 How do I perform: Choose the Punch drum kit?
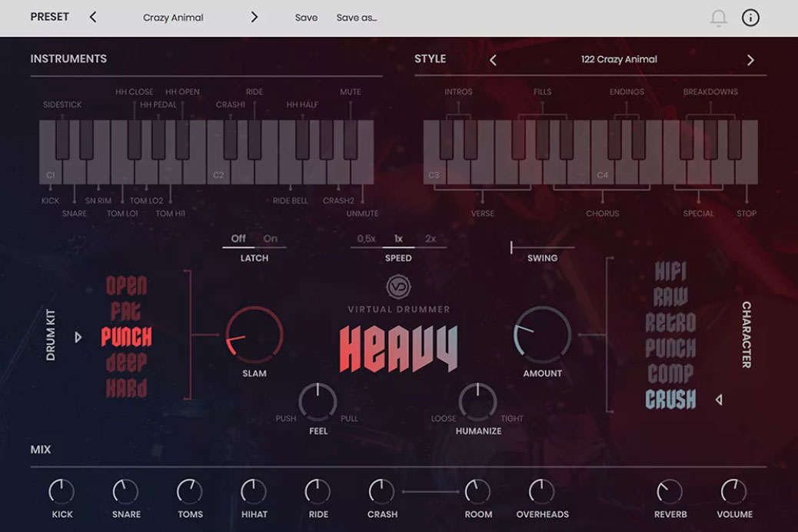[126, 337]
